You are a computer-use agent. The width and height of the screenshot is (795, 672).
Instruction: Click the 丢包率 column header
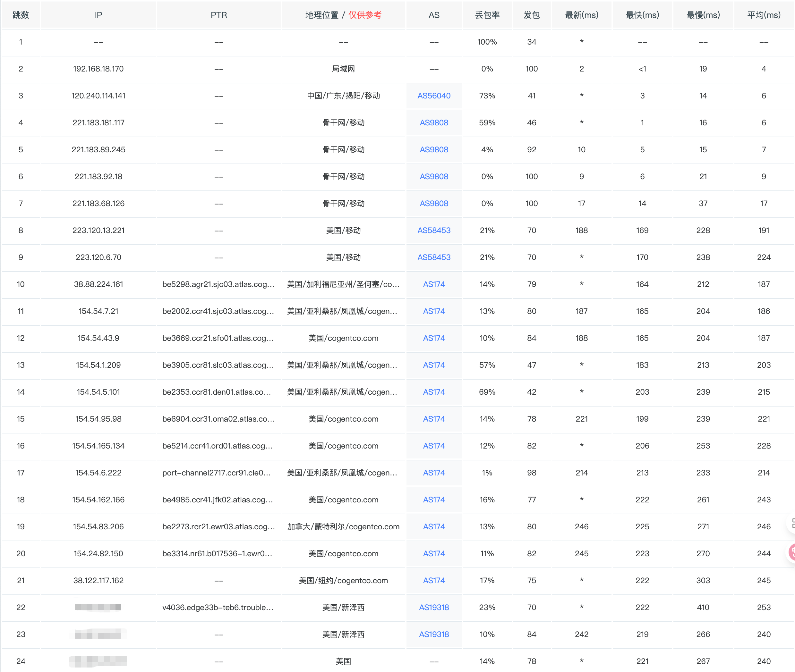click(x=487, y=15)
